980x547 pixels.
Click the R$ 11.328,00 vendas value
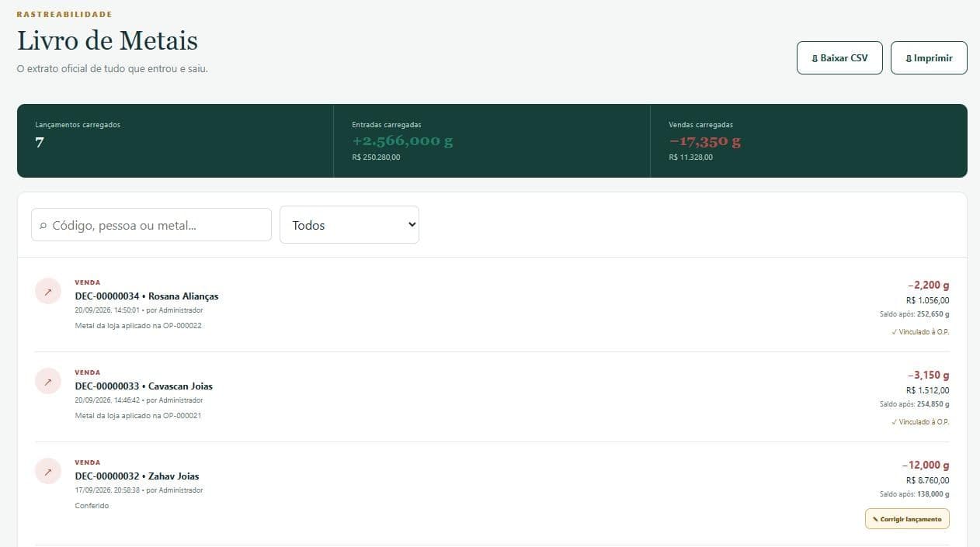(x=690, y=158)
